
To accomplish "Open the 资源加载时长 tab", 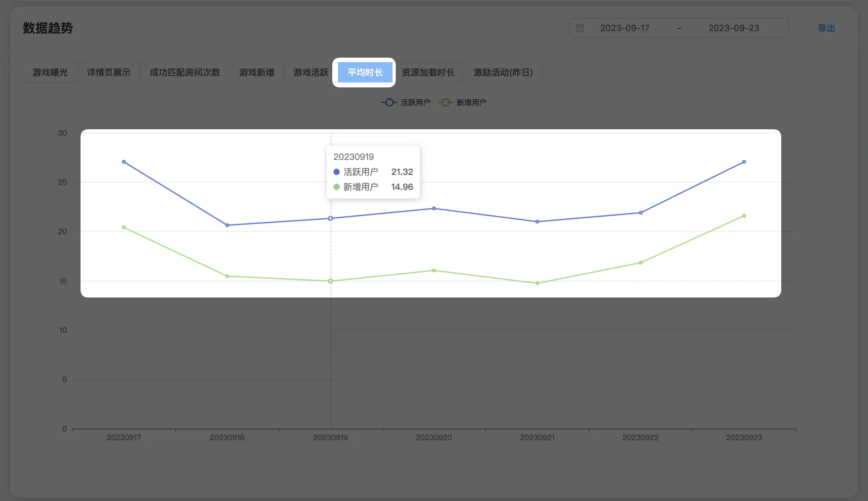I will tap(428, 72).
